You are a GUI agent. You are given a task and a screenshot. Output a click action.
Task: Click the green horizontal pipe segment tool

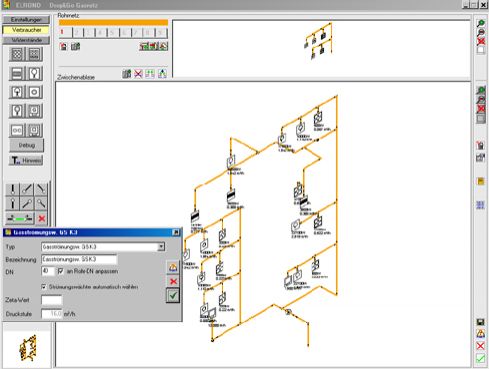pyautogui.click(x=20, y=219)
